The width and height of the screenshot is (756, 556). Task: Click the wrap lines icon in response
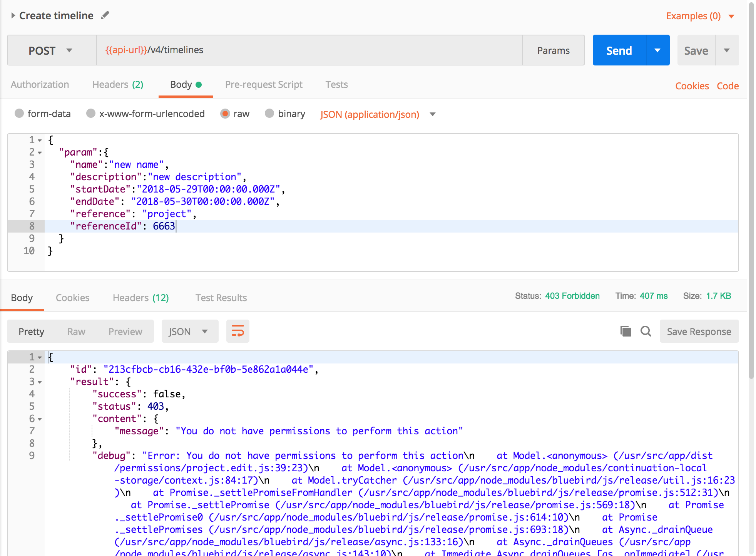[238, 331]
